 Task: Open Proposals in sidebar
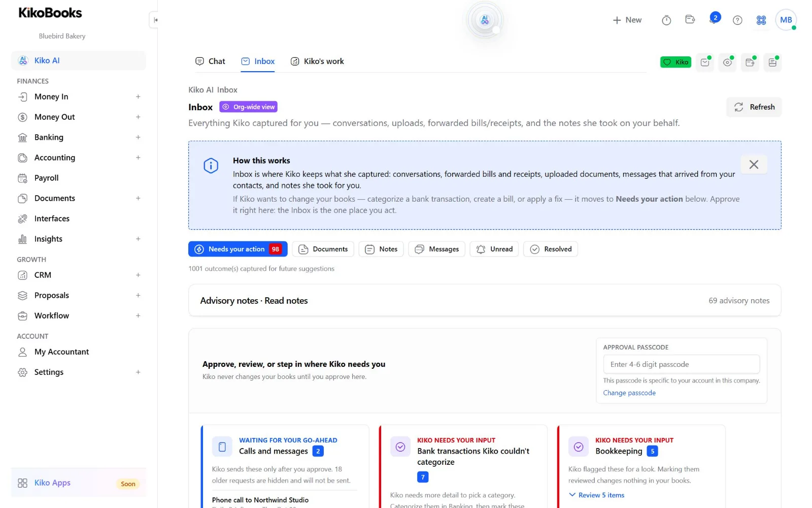coord(52,295)
